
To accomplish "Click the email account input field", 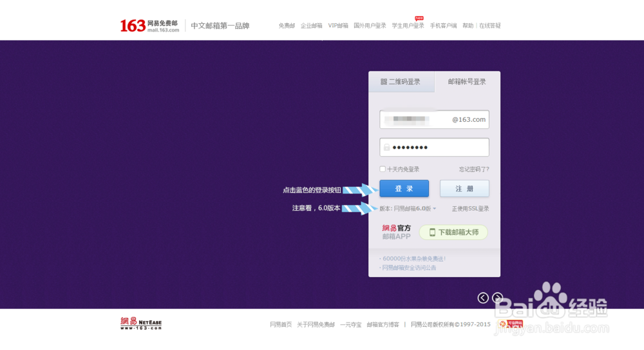I will point(434,119).
